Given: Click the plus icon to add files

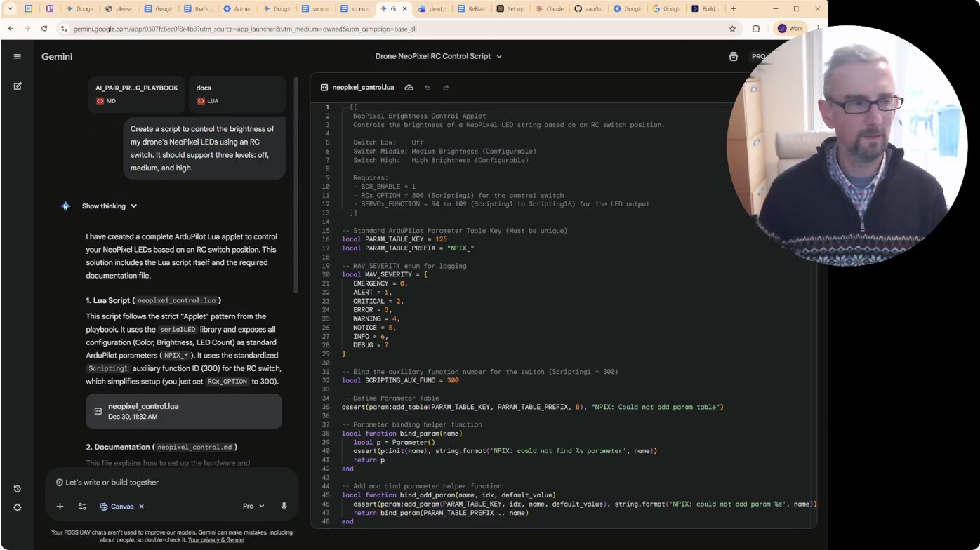Looking at the screenshot, I should coord(60,507).
